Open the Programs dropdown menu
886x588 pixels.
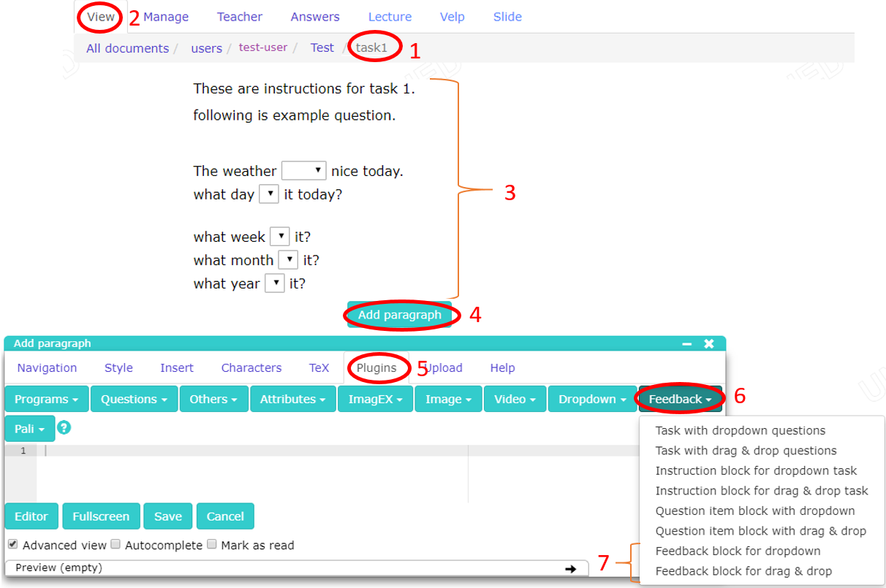coord(46,400)
